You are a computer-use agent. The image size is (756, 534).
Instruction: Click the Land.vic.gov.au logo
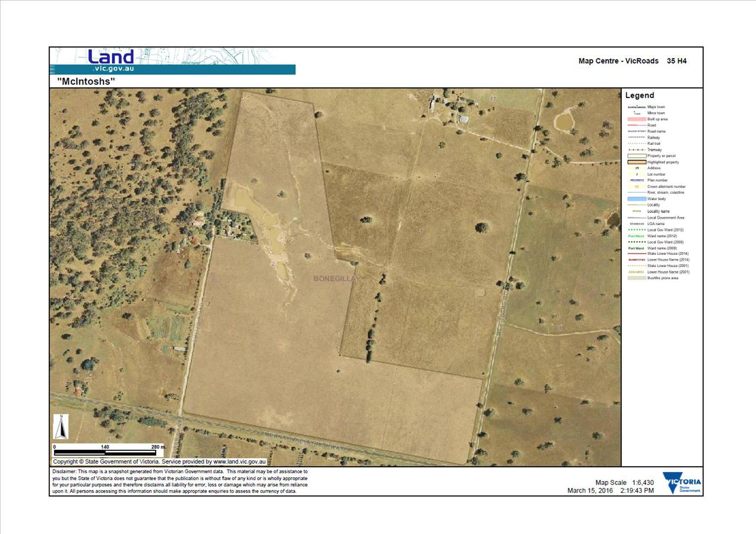111,61
